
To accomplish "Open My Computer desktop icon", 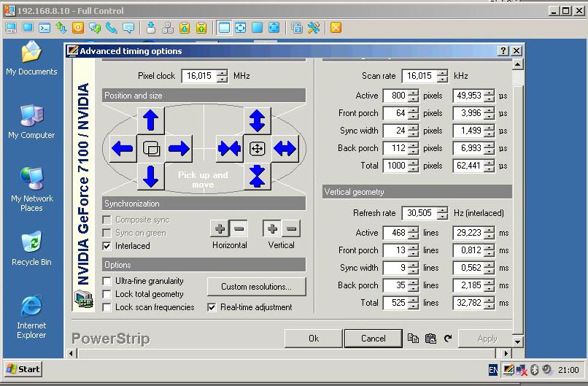I will tap(31, 122).
